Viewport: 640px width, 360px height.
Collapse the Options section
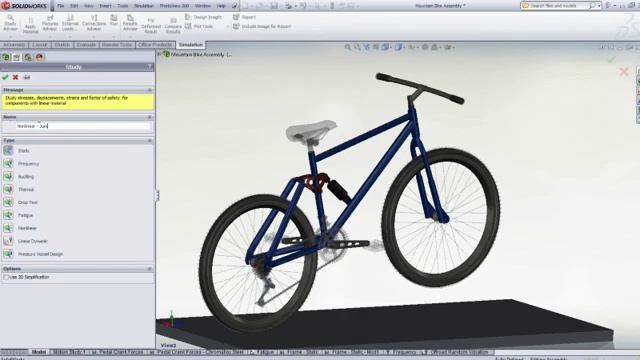tap(149, 269)
